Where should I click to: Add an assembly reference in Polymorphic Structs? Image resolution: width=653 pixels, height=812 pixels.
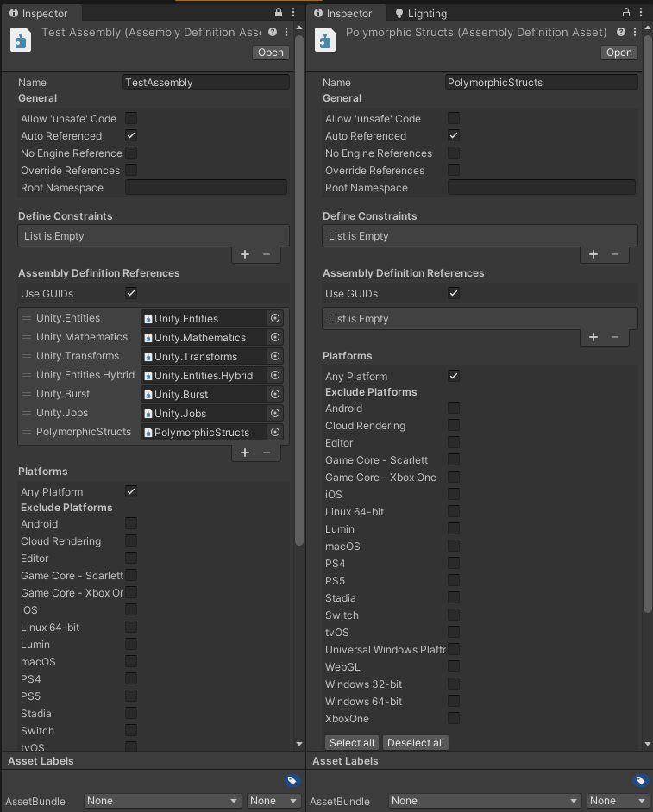pyautogui.click(x=593, y=337)
